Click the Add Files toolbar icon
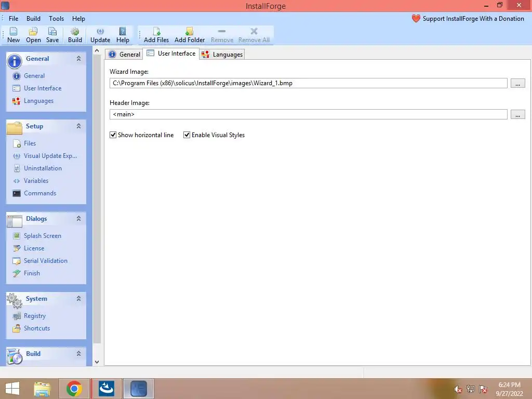This screenshot has width=532, height=399. tap(156, 35)
